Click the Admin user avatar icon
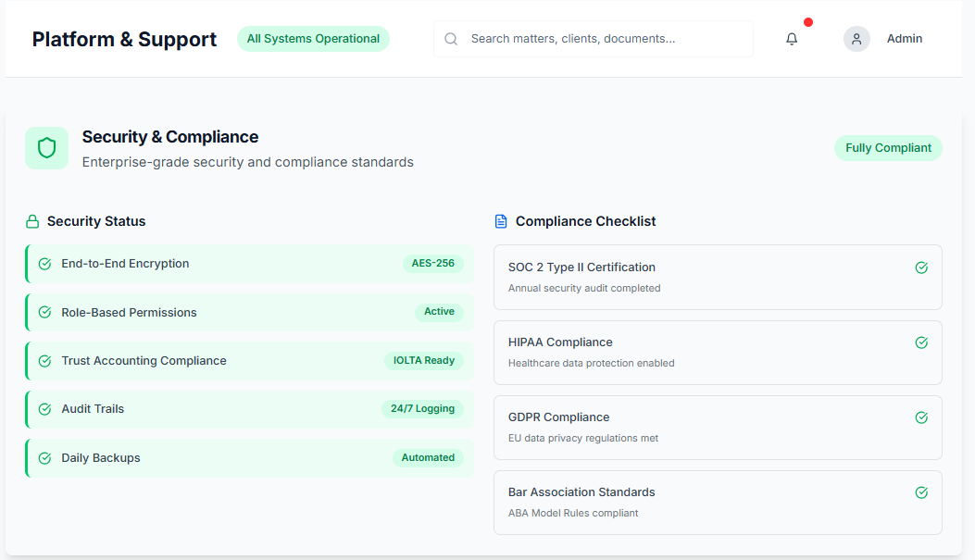 click(856, 39)
